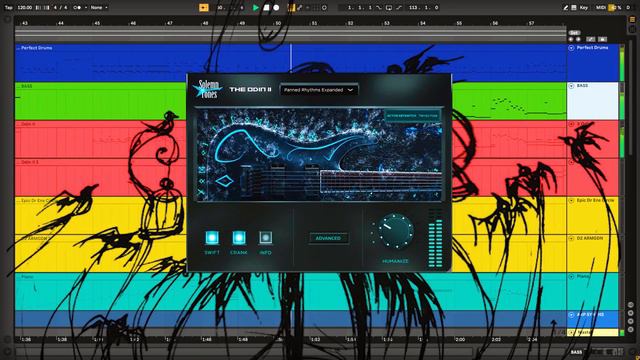
Task: Click the Tap tempo button
Action: (x=9, y=7)
